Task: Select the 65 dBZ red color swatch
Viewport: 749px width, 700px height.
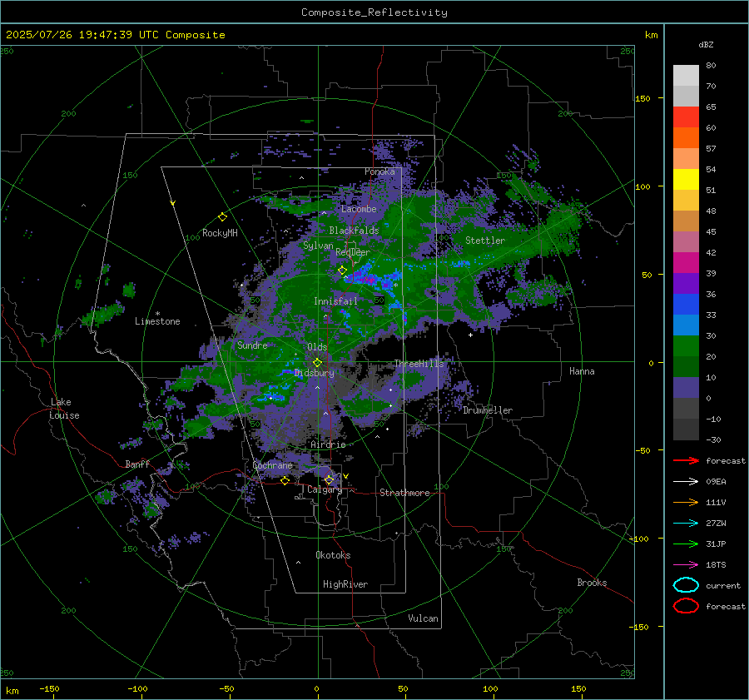Action: [686, 117]
